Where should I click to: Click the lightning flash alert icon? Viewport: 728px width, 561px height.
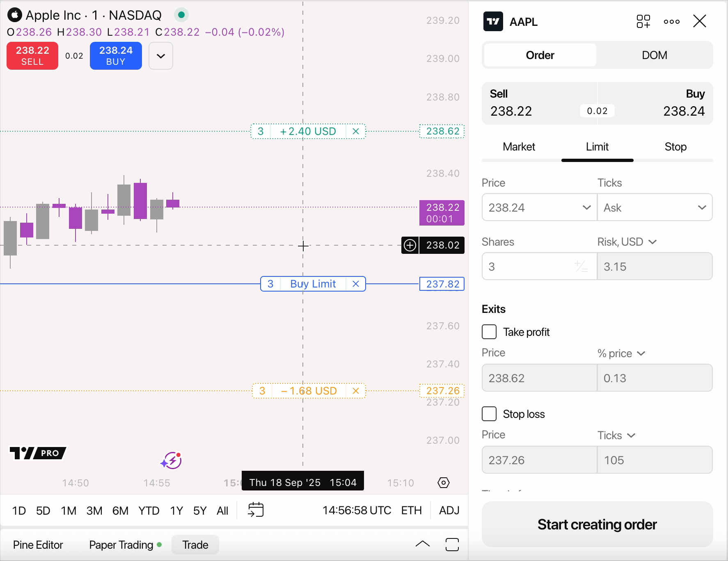(171, 461)
